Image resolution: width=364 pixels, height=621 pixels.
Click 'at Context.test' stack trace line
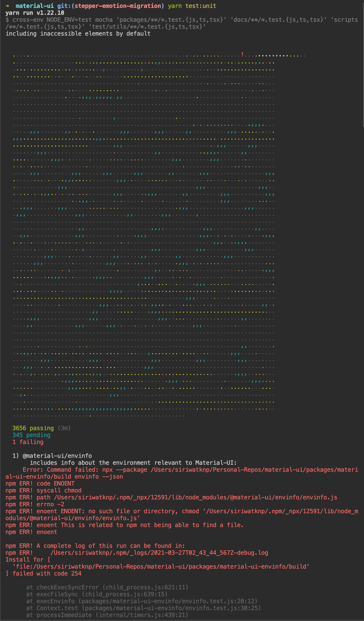[x=143, y=608]
